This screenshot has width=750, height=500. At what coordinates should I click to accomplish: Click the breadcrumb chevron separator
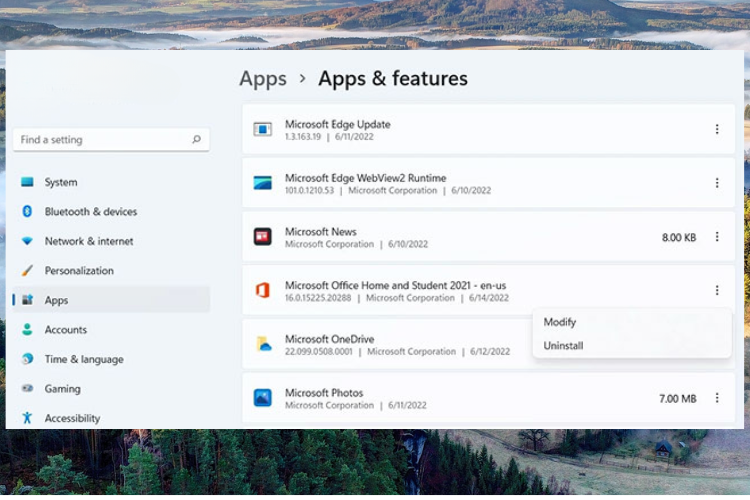point(302,78)
